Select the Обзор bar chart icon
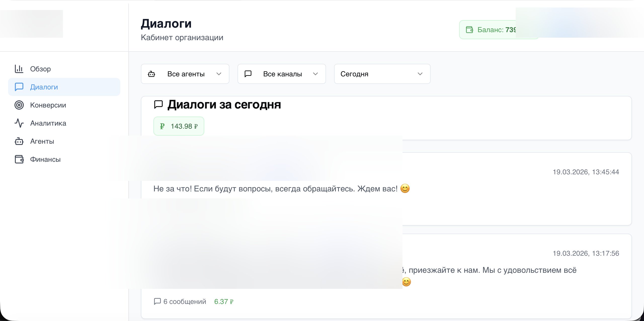Screen dimensions: 644x321 (19, 69)
